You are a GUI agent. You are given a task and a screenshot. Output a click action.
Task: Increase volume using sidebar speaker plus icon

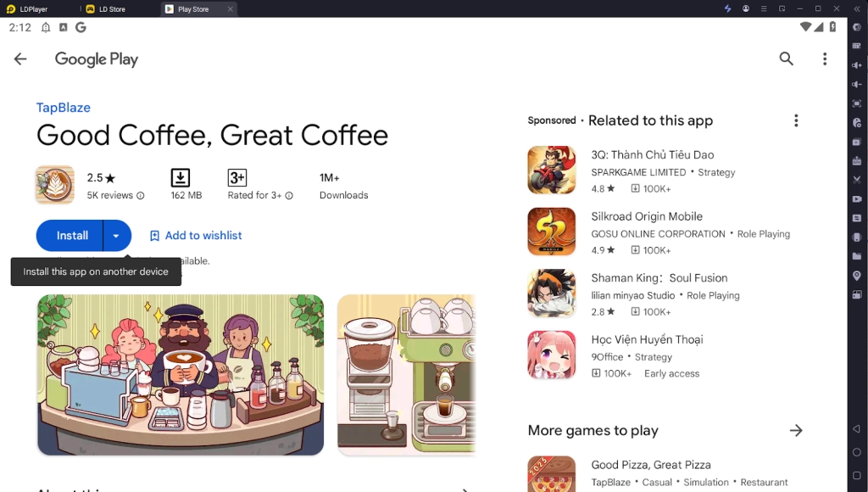[x=857, y=65]
